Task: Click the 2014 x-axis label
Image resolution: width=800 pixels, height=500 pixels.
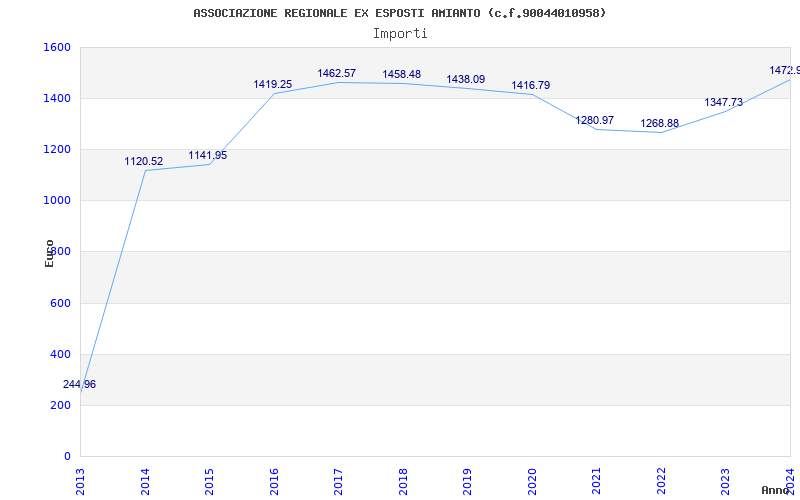Action: point(145,479)
